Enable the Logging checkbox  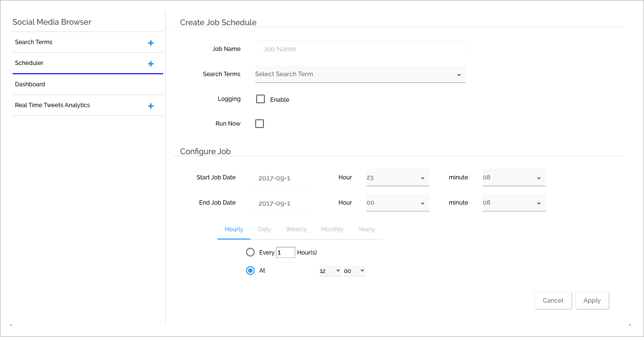pyautogui.click(x=261, y=99)
